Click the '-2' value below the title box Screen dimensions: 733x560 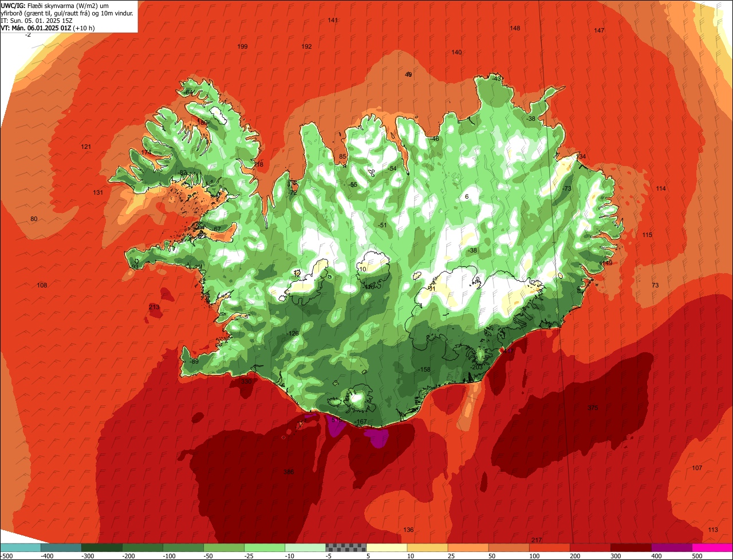tap(28, 35)
